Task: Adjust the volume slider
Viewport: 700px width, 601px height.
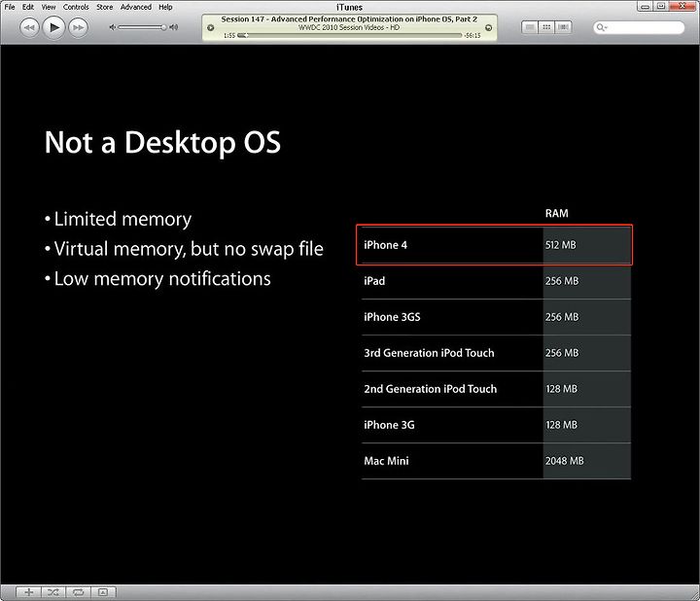Action: 142,27
